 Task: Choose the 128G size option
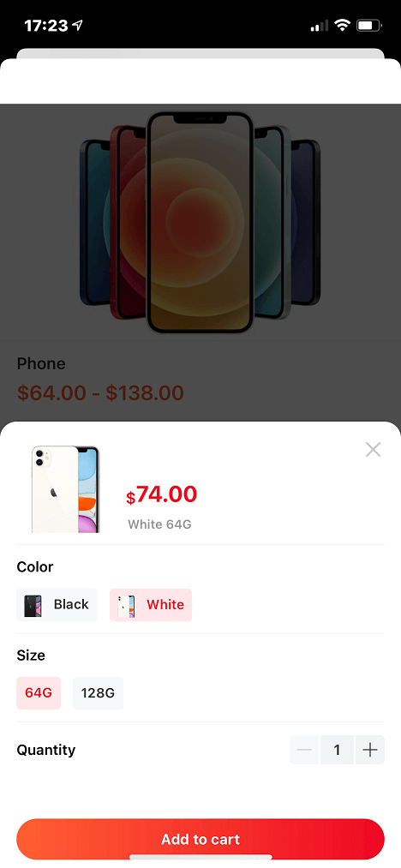[98, 693]
